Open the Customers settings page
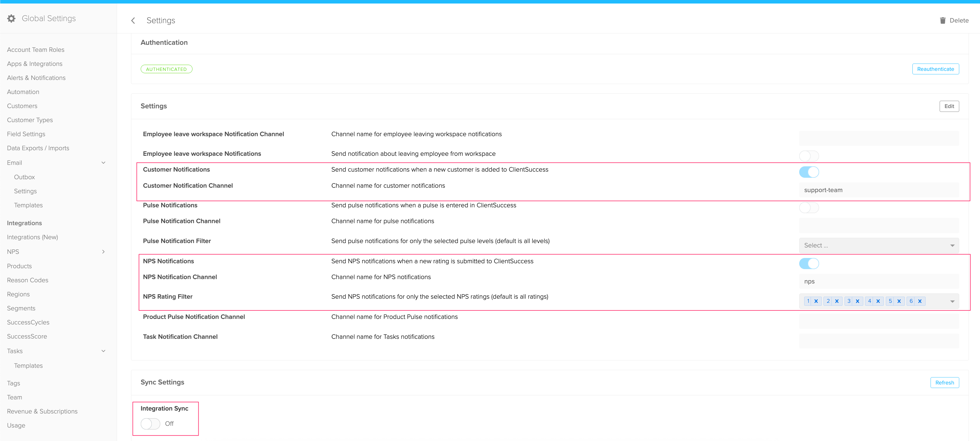Viewport: 980px width, 441px height. coord(22,106)
